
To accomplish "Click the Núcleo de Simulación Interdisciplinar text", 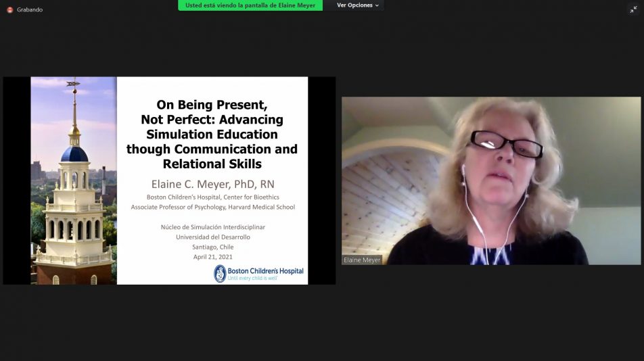I will click(212, 227).
